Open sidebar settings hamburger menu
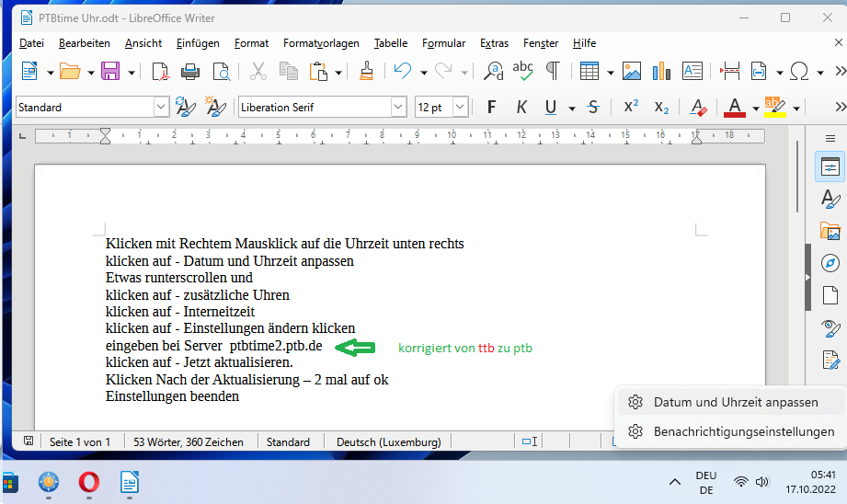 830,139
